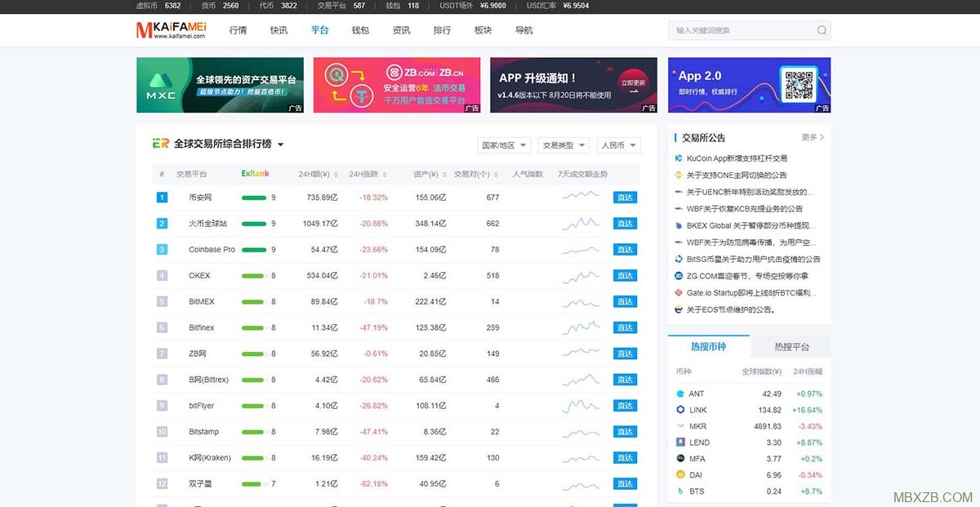
Task: Open the 导航 nav menu
Action: 523,30
